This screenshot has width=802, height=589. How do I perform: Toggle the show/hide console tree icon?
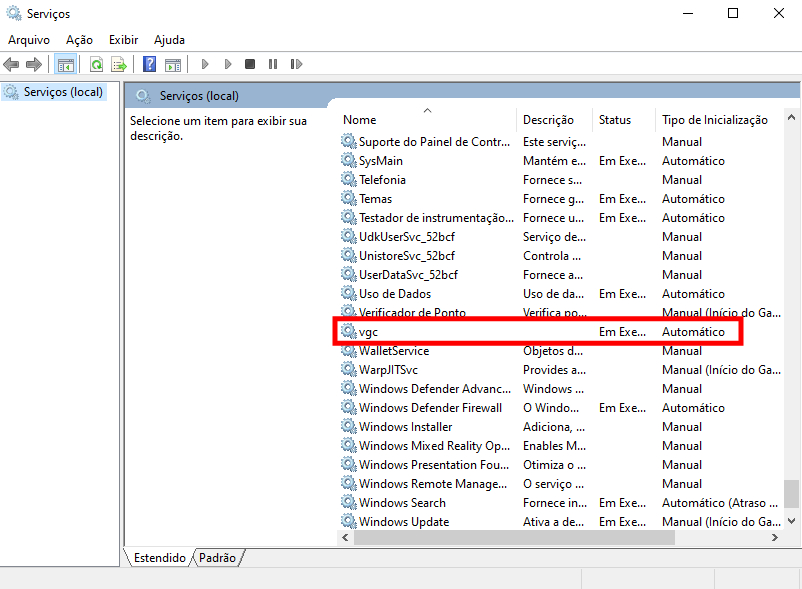pos(65,65)
